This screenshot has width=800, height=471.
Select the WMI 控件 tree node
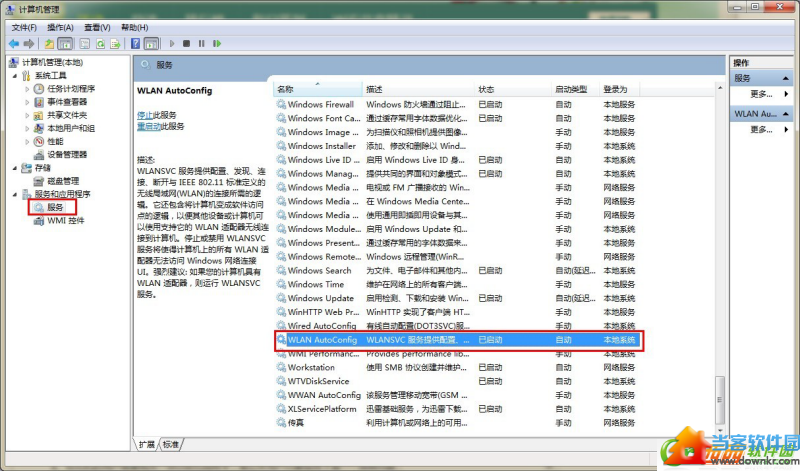point(65,220)
